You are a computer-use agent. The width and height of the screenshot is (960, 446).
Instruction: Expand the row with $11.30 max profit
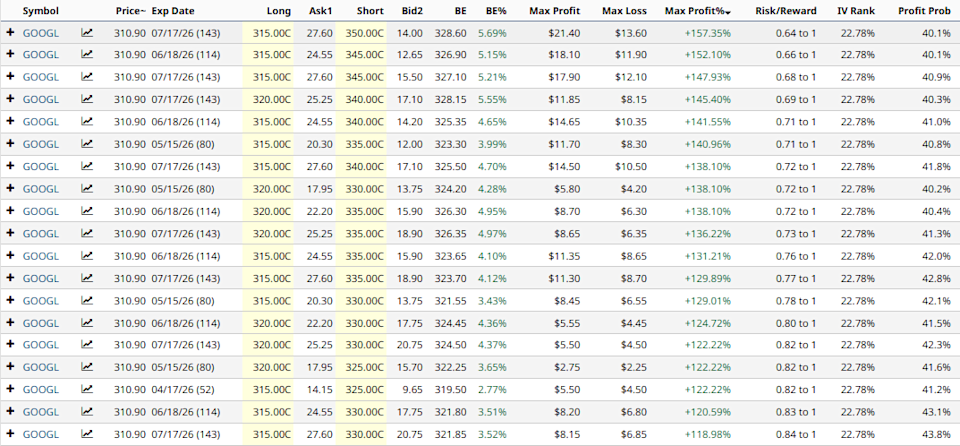(x=10, y=278)
